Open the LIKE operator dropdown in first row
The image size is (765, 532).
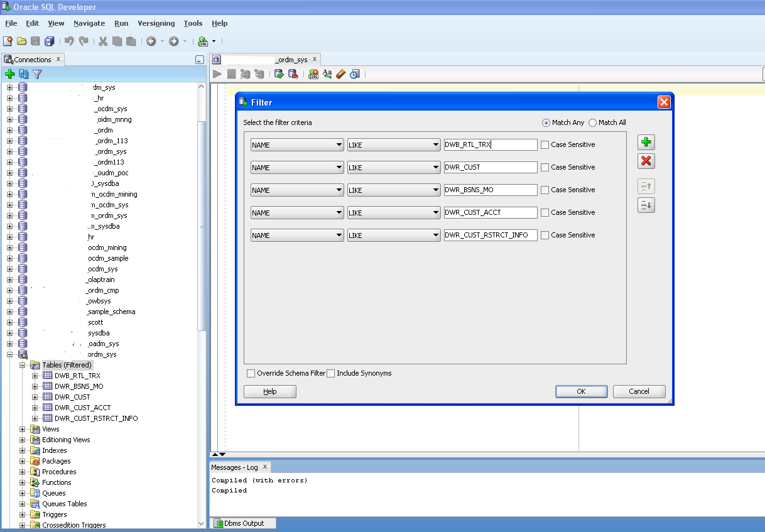(393, 145)
